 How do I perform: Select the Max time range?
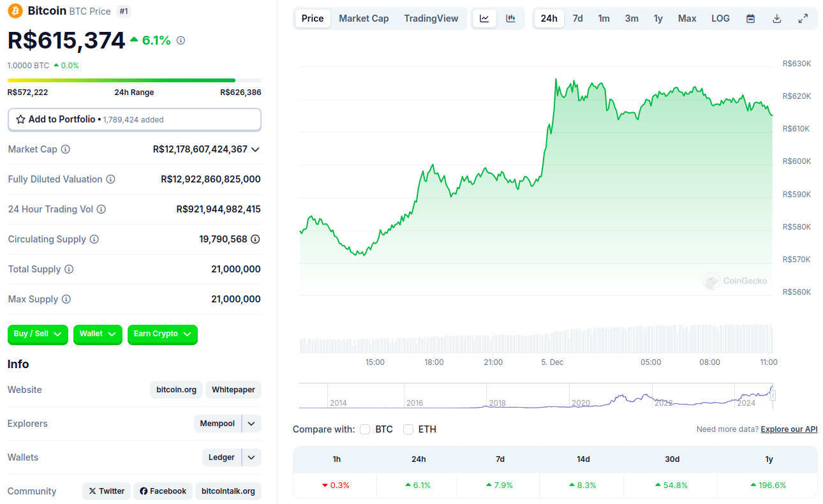687,19
